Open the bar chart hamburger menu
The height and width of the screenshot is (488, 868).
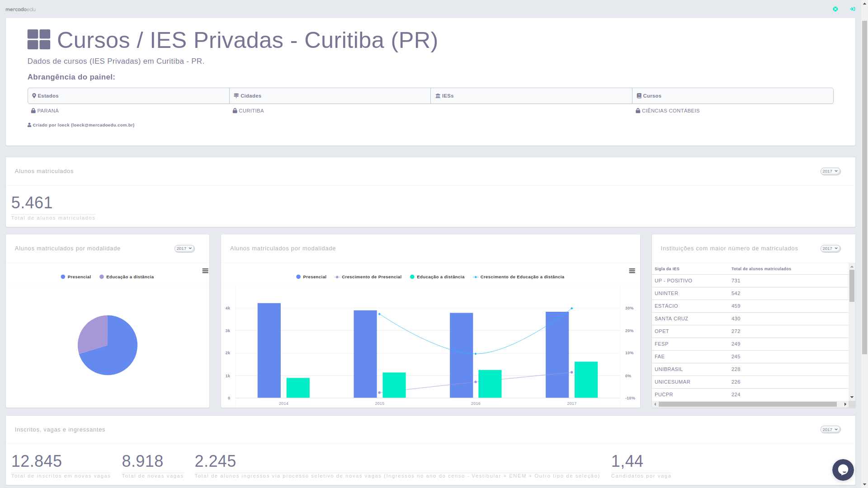click(632, 271)
